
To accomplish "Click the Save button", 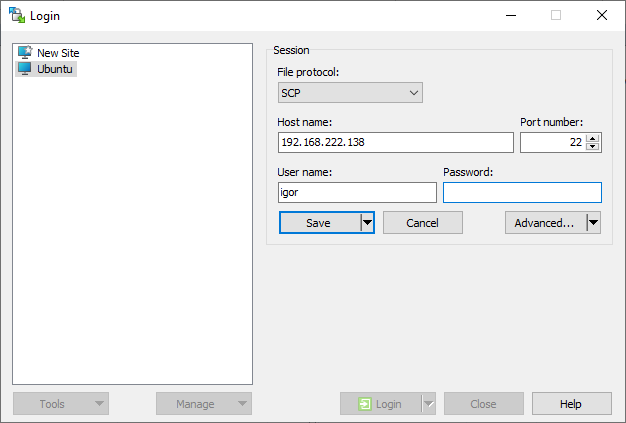I will 319,223.
